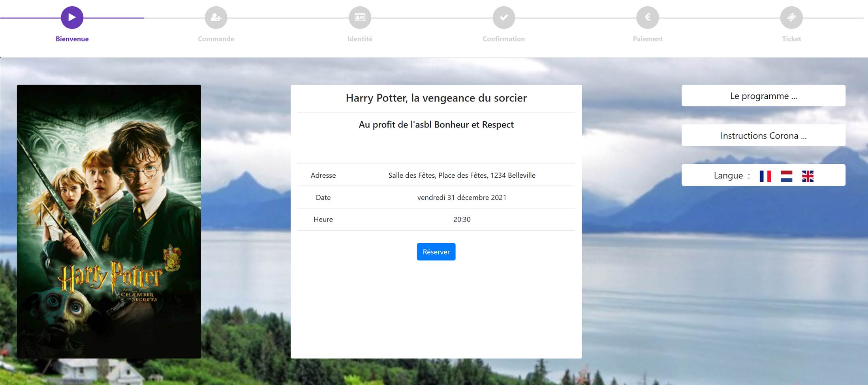868x385 pixels.
Task: Select the Commande add-user step icon
Action: (x=216, y=17)
